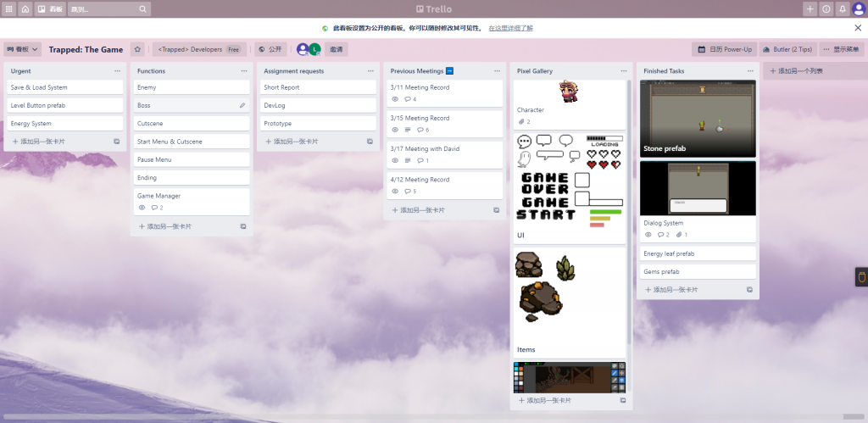
Task: Open Functions list actions menu
Action: [244, 71]
